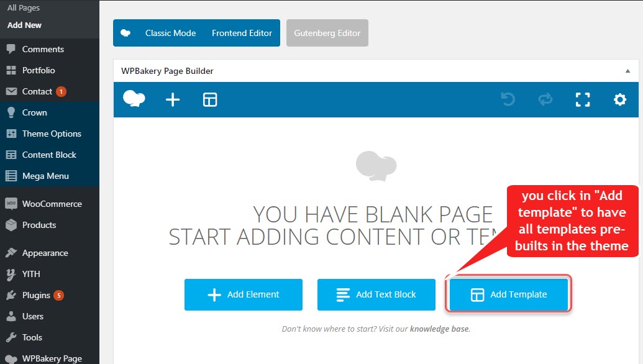Click the Contact notification badge showing 1
Image resolution: width=643 pixels, height=364 pixels.
(61, 91)
